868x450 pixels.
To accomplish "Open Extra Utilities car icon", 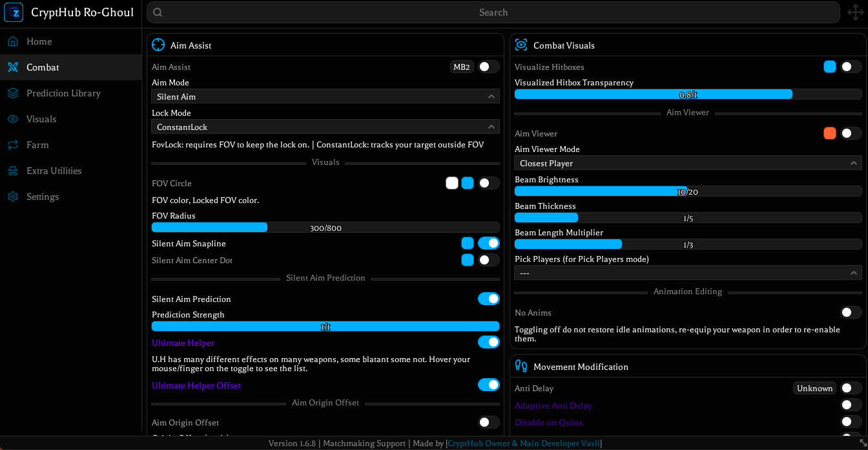I will click(x=13, y=171).
